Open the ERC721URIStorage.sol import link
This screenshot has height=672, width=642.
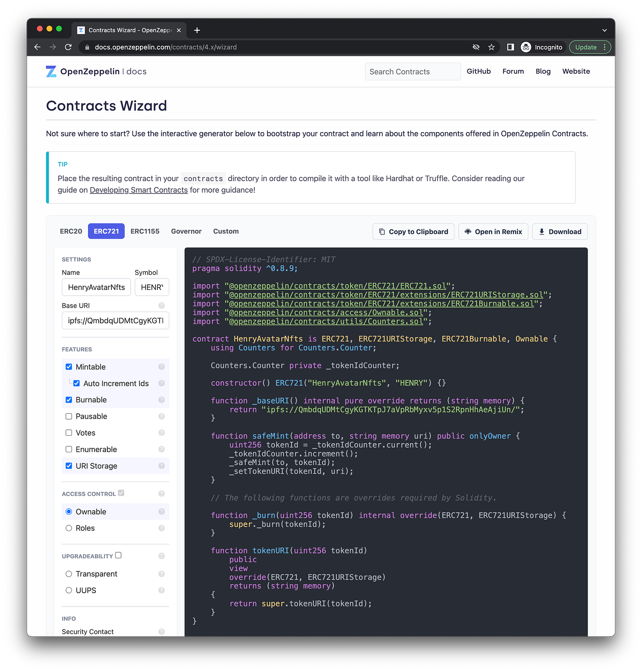[x=386, y=295]
